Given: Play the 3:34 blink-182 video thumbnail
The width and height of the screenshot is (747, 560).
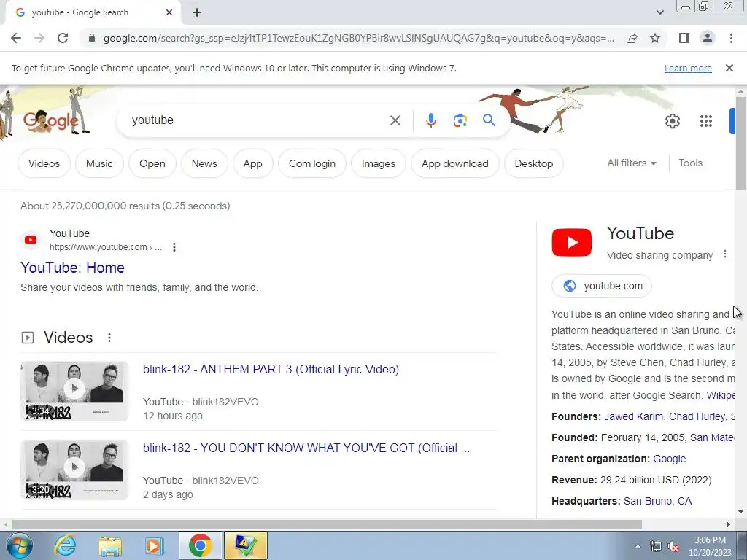Looking at the screenshot, I should click(74, 391).
